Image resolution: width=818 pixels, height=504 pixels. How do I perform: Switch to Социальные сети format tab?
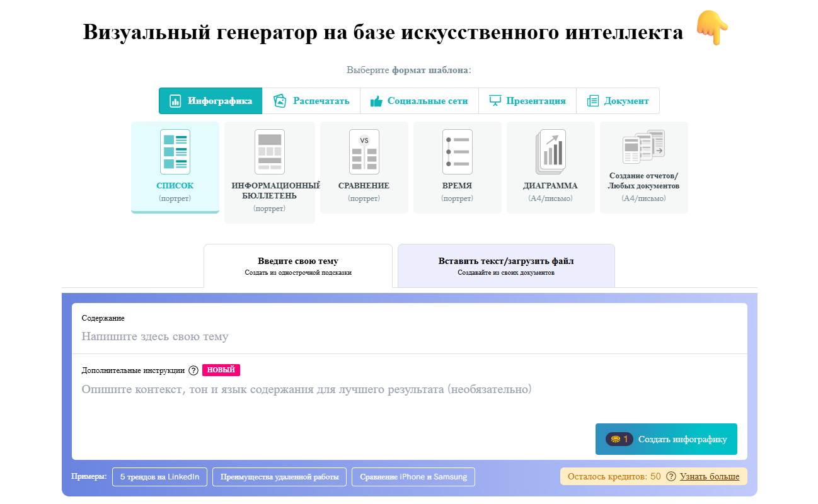[x=419, y=101]
